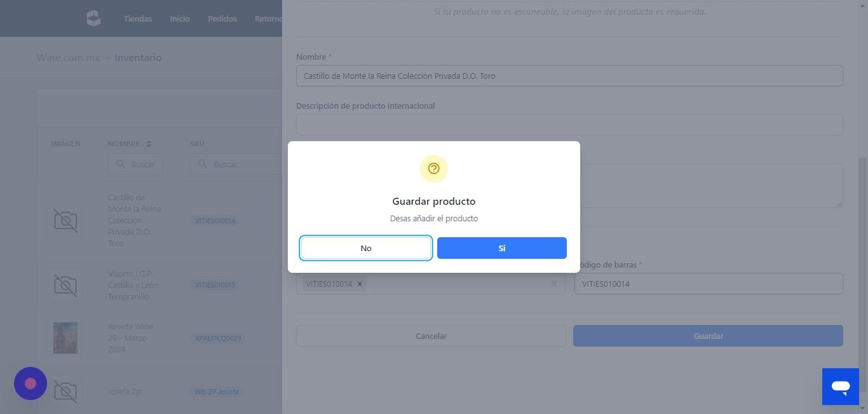The image size is (868, 414).
Task: Remove the VITIES010014 tag with x
Action: [360, 284]
